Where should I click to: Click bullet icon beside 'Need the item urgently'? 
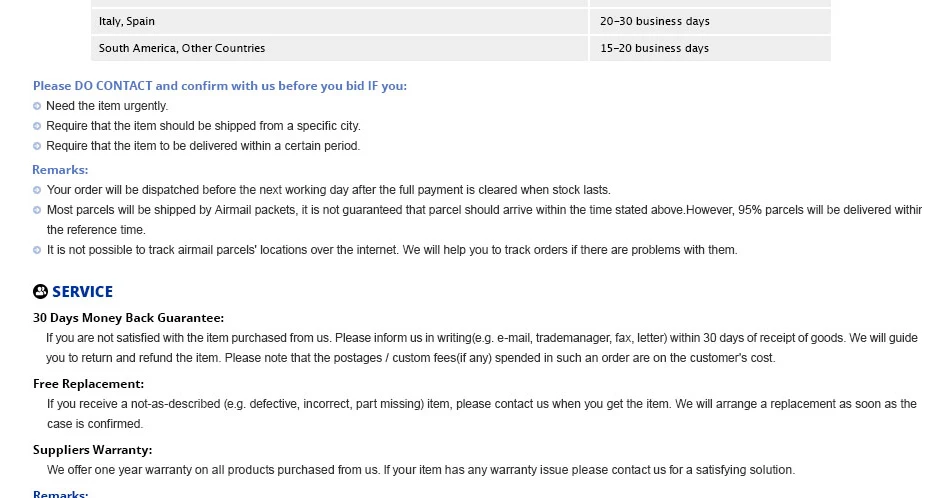(x=37, y=106)
